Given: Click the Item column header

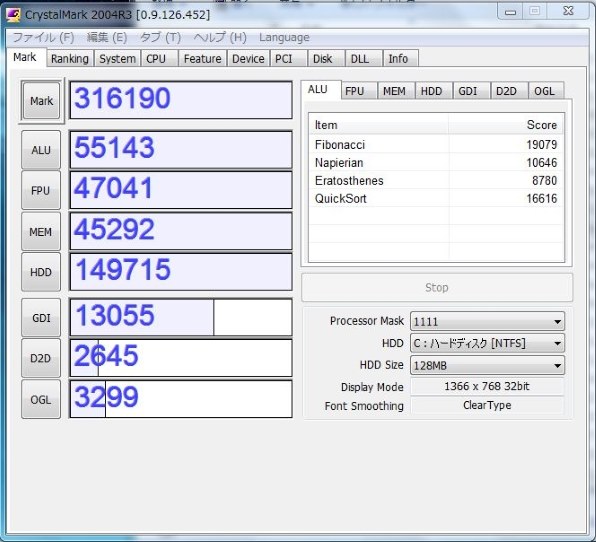Looking at the screenshot, I should coord(379,125).
